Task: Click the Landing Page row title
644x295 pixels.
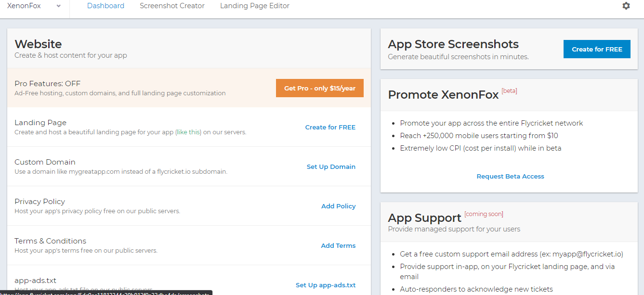Action: pyautogui.click(x=40, y=123)
